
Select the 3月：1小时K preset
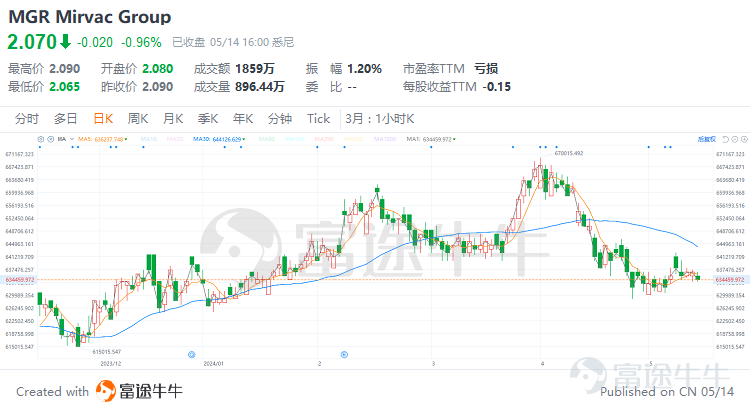pyautogui.click(x=380, y=119)
